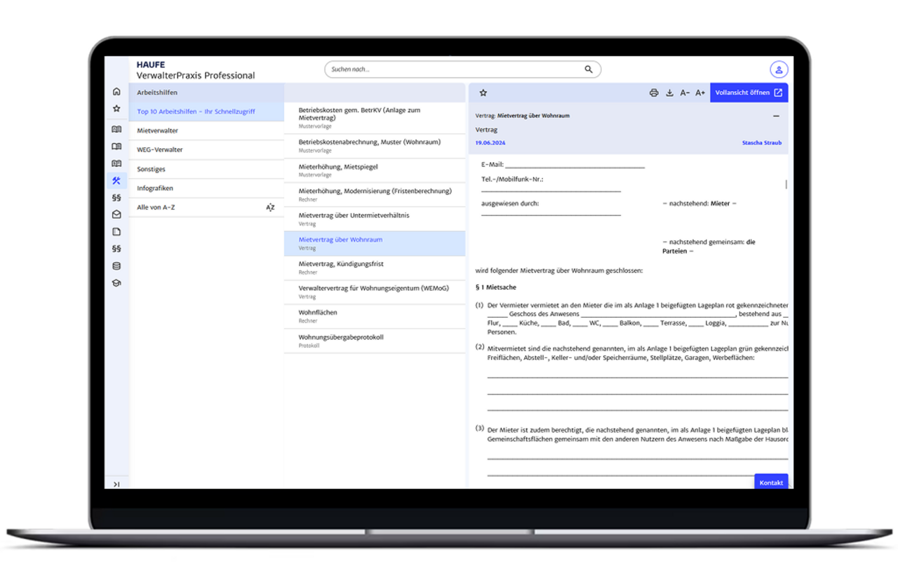
Task: Click the database sidebar icon
Action: [x=116, y=266]
